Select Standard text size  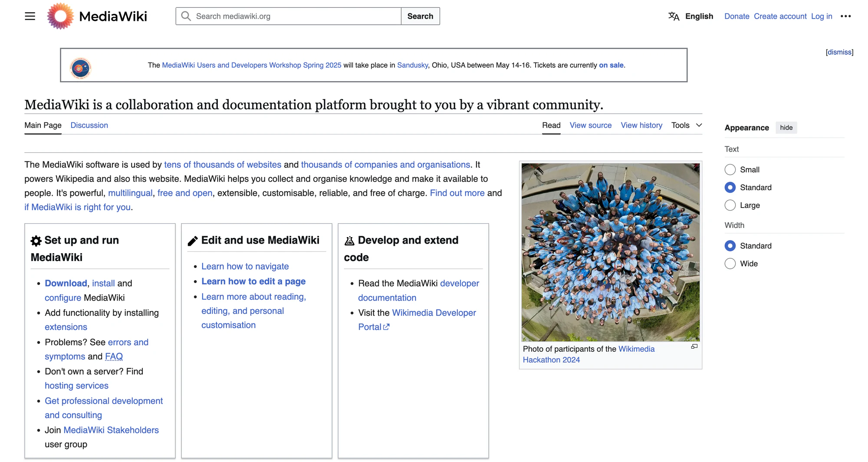pos(730,188)
